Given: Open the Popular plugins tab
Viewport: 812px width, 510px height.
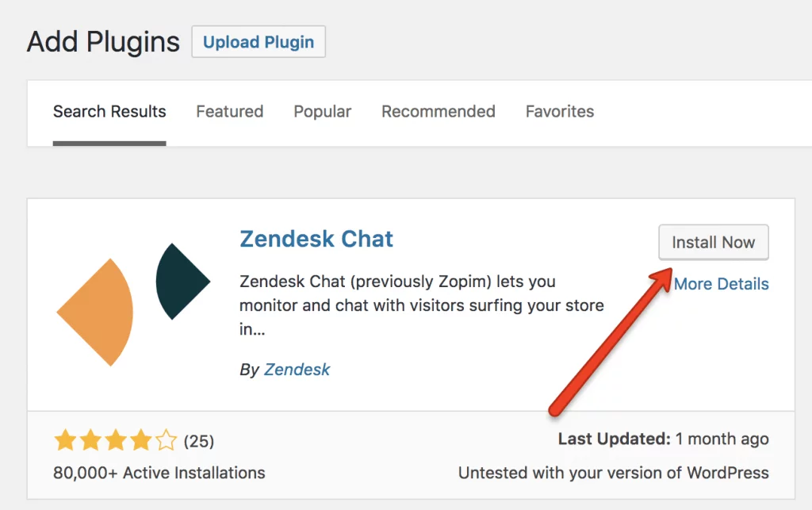Looking at the screenshot, I should coord(323,112).
